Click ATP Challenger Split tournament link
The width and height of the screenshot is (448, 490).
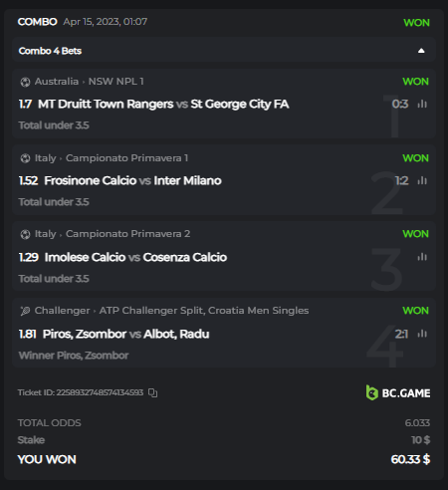click(204, 311)
